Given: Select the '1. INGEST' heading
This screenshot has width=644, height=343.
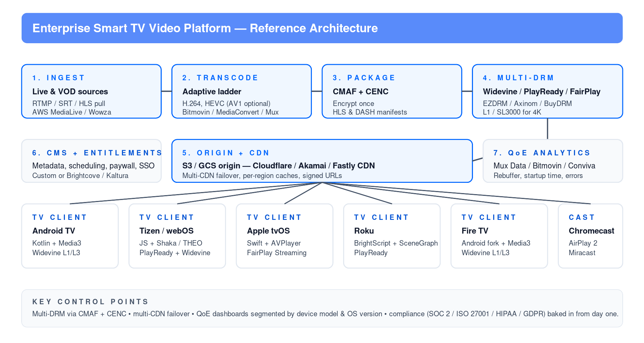Looking at the screenshot, I should [x=58, y=78].
